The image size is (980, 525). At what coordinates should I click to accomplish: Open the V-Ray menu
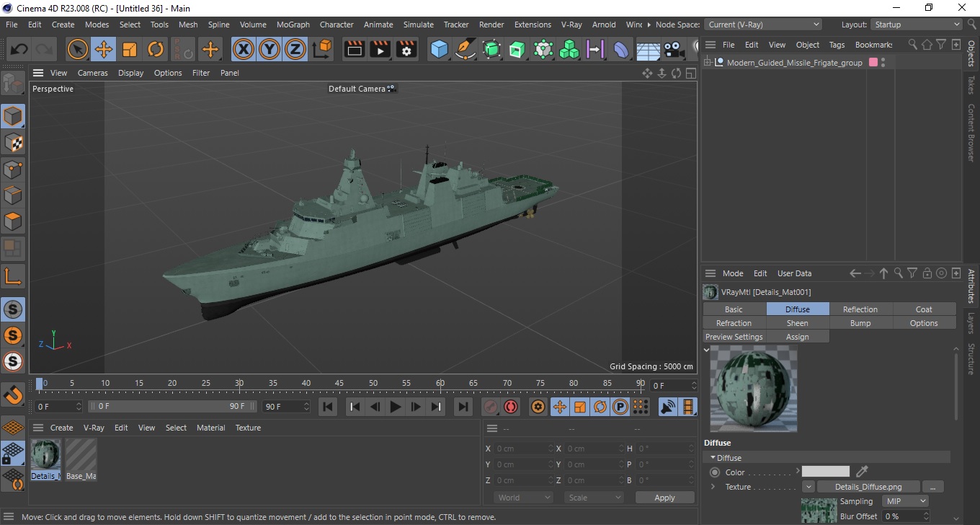tap(571, 25)
